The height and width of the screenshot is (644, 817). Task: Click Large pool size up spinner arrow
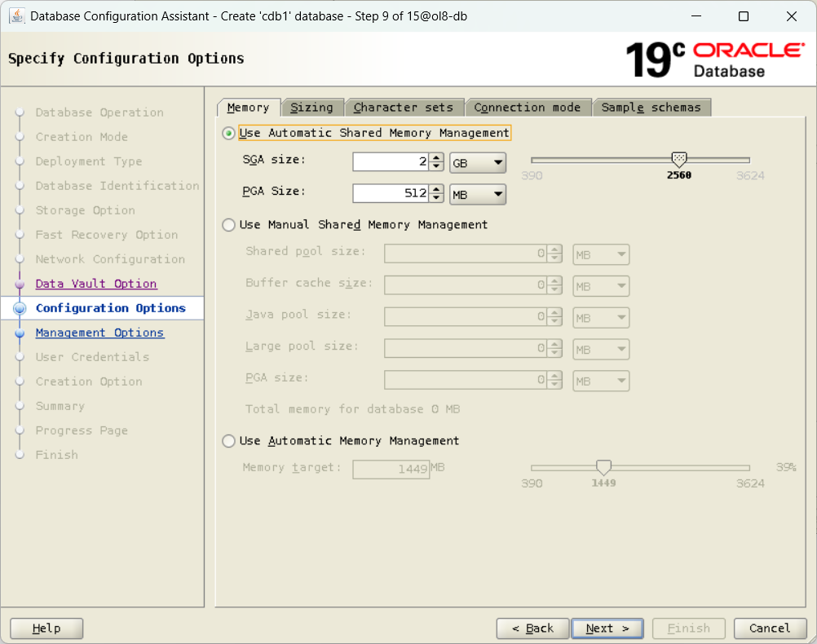[555, 344]
